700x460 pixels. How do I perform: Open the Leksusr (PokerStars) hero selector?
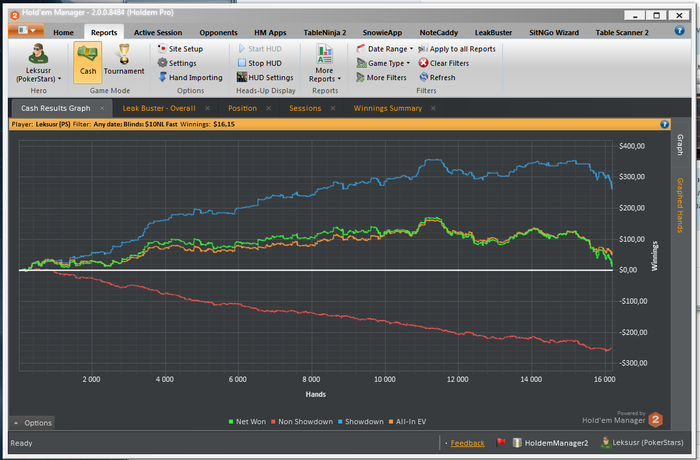38,63
